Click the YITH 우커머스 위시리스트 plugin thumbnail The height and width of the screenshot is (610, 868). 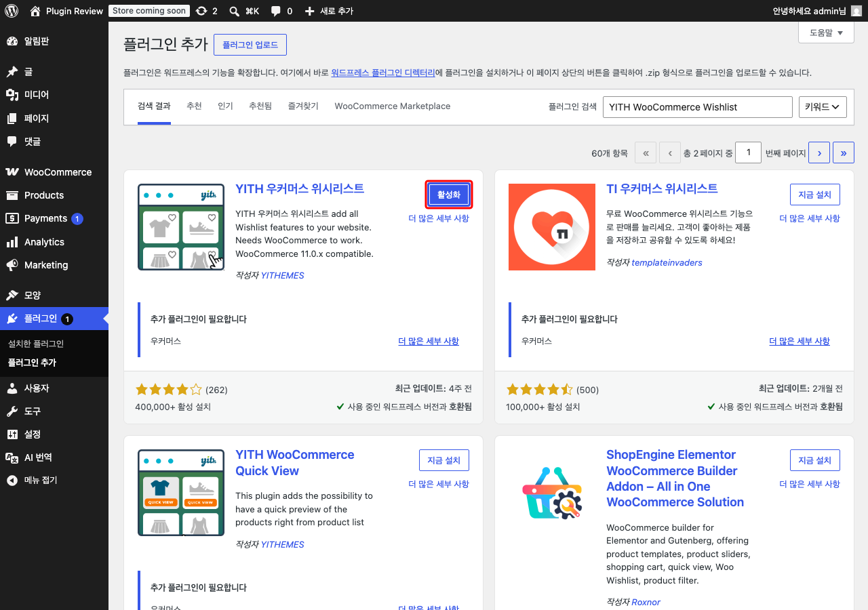(181, 227)
